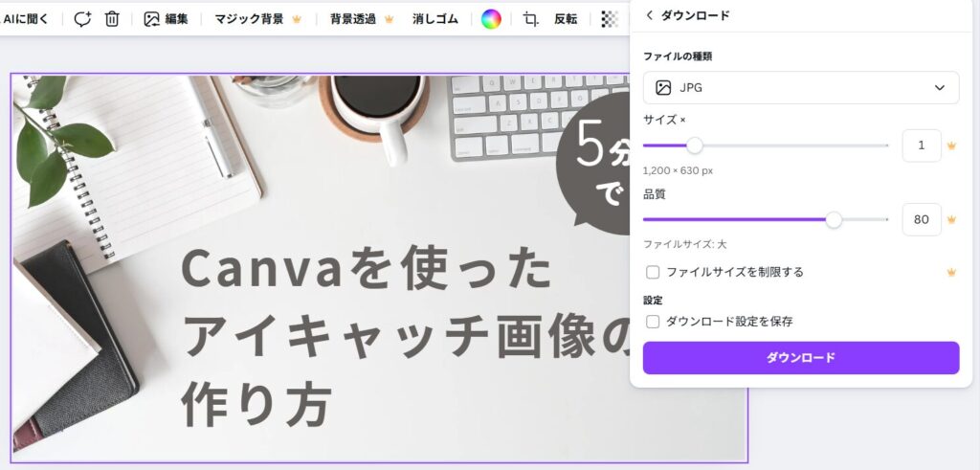Click the 品質 quality slider handle
The width and height of the screenshot is (980, 470).
tap(834, 219)
